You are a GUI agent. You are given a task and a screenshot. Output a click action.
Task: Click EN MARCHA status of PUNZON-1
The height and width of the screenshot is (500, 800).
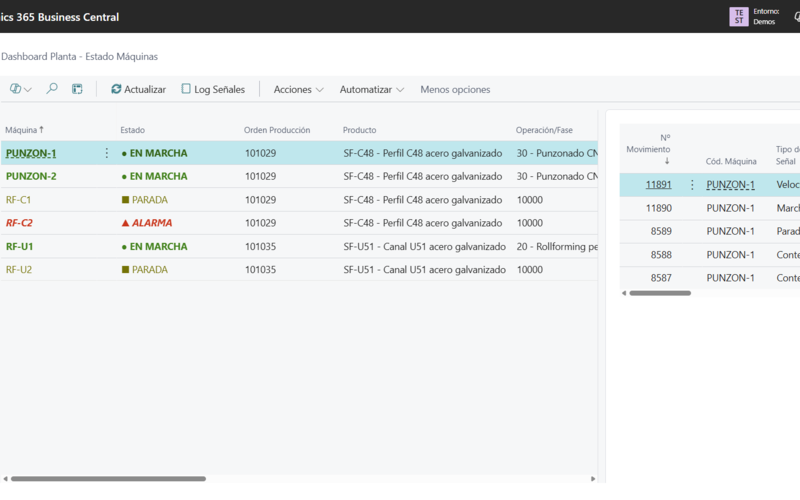[x=155, y=153]
